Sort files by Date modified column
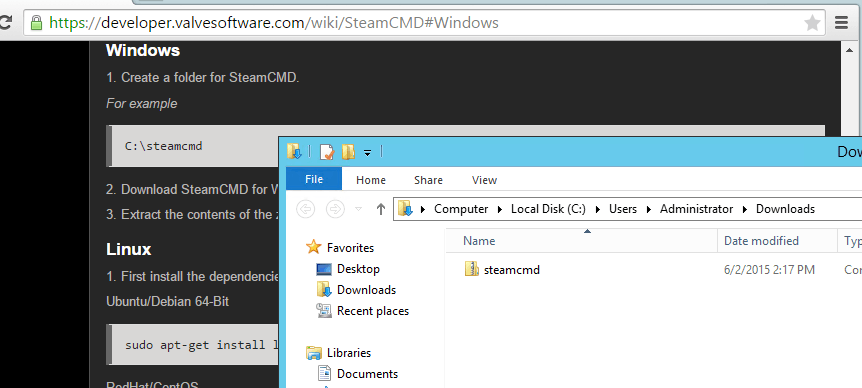This screenshot has width=862, height=388. coord(777,241)
